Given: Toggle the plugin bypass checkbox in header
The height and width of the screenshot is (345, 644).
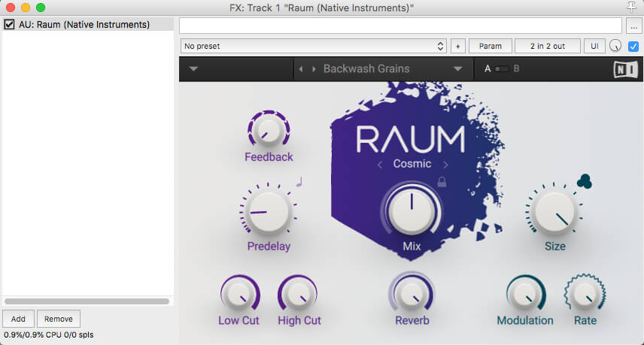Looking at the screenshot, I should pyautogui.click(x=633, y=47).
